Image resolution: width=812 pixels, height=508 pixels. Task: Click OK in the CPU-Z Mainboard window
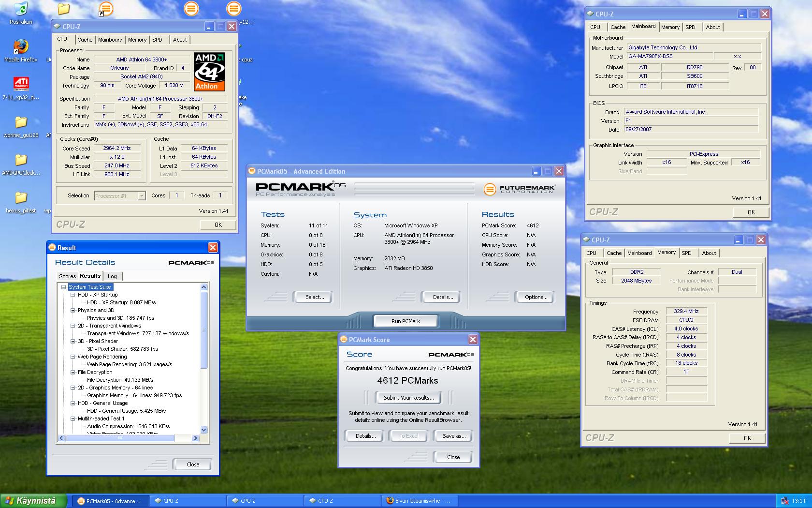tap(751, 212)
